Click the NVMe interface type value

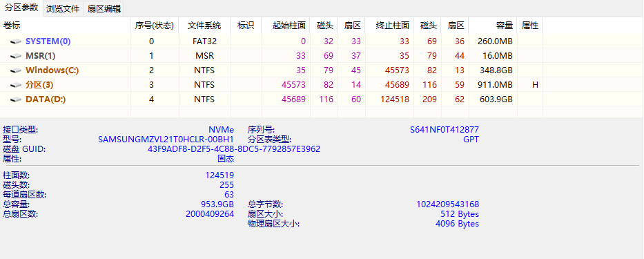(221, 130)
